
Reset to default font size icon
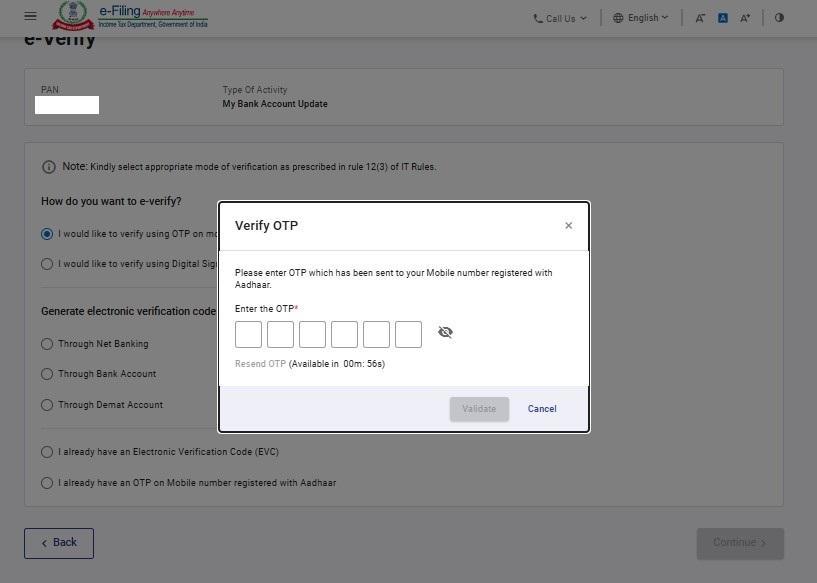[x=723, y=18]
